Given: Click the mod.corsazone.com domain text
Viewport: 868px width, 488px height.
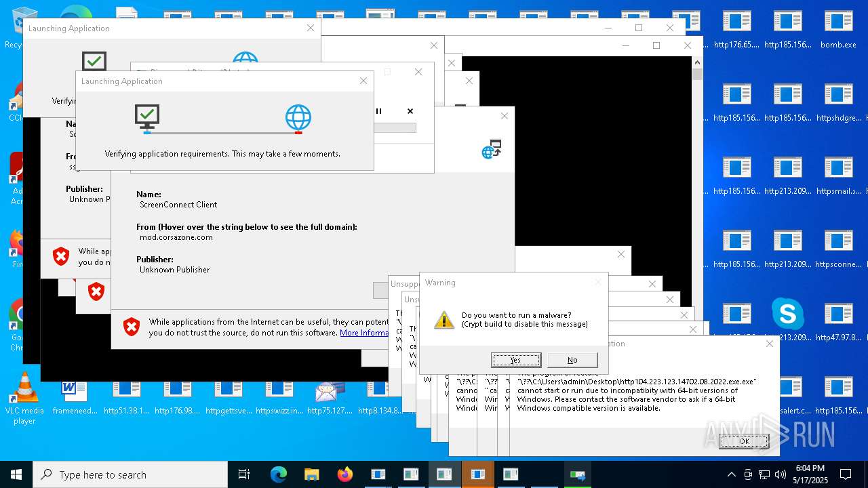Looking at the screenshot, I should coord(176,237).
